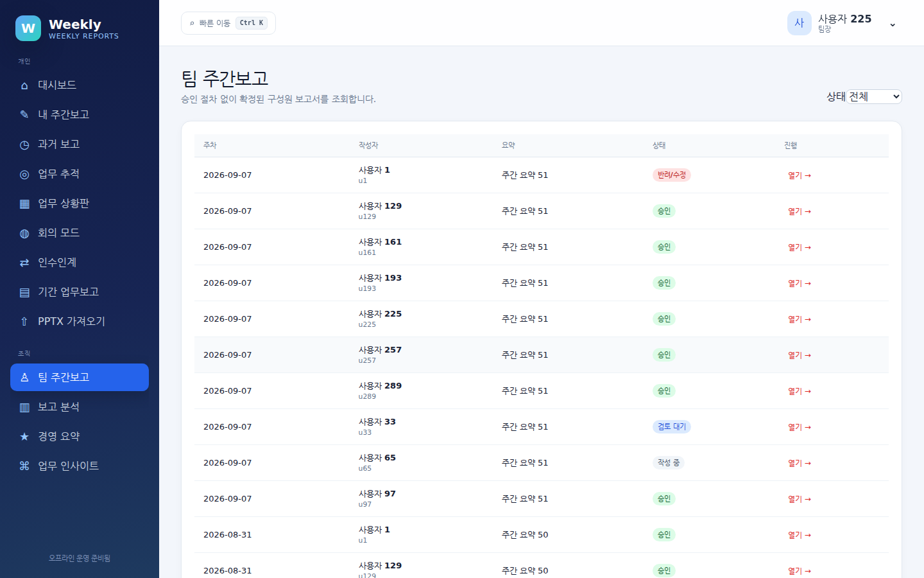
Task: Navigate to 업무 인사이트
Action: tap(80, 466)
